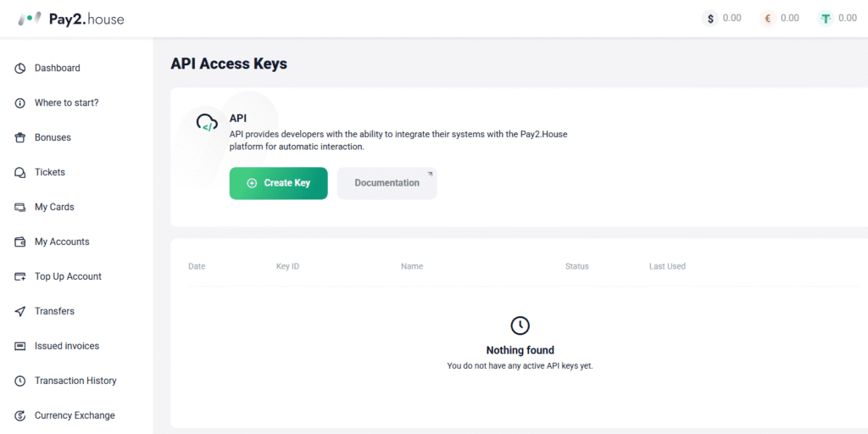The image size is (868, 434).
Task: Click the Bonuses gift icon
Action: pyautogui.click(x=20, y=138)
